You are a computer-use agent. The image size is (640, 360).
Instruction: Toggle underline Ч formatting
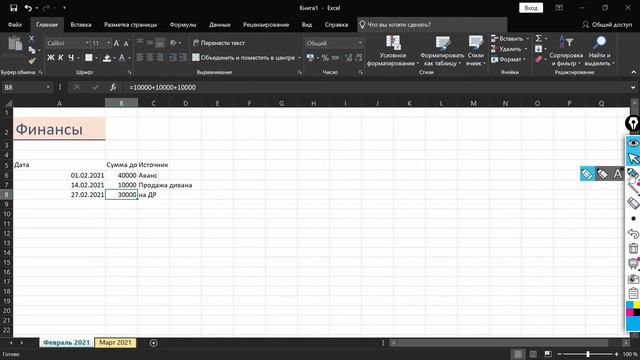[71, 58]
